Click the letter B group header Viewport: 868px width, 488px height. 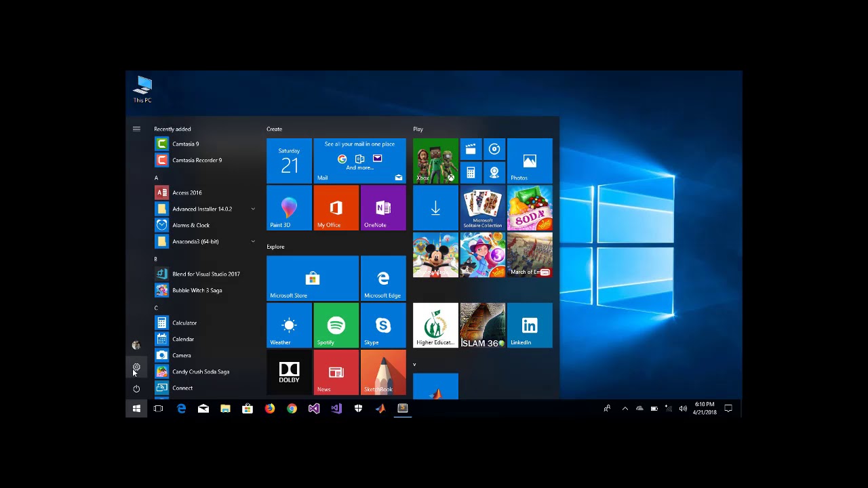point(156,260)
